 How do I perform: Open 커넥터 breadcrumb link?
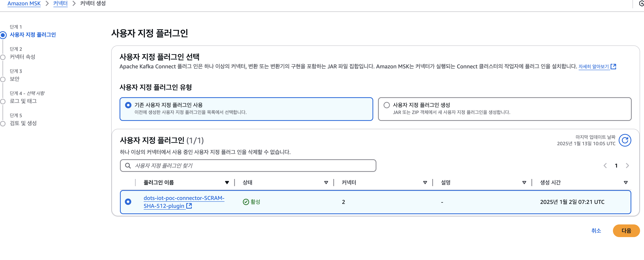pos(60,4)
